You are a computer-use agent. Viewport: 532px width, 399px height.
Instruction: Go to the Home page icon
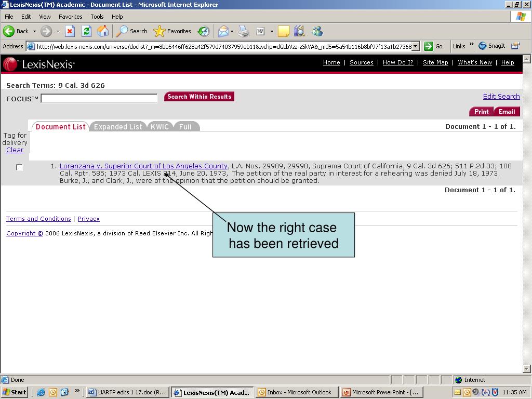coord(103,31)
